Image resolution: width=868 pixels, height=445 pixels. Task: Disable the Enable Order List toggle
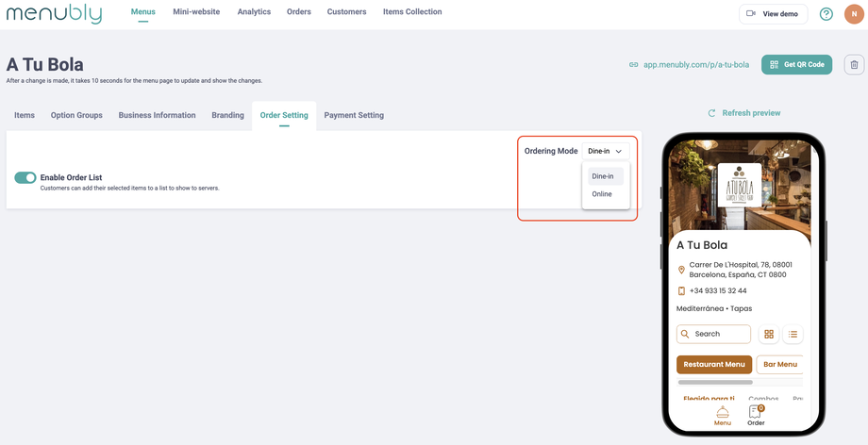point(25,177)
